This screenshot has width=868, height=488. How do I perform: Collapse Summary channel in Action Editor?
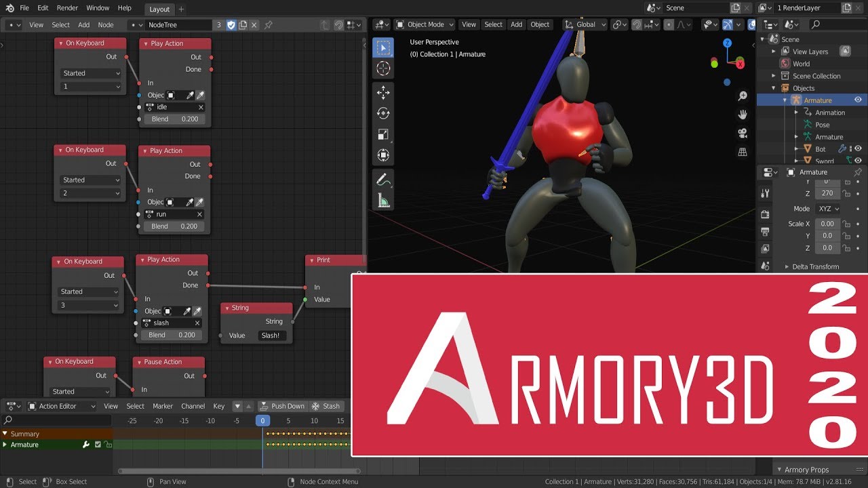[5, 434]
